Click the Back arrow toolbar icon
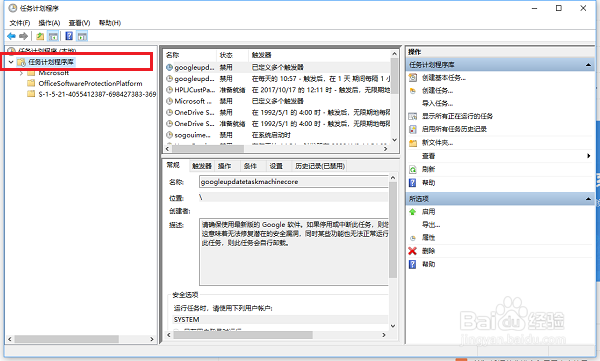The width and height of the screenshot is (600, 361). (11, 36)
